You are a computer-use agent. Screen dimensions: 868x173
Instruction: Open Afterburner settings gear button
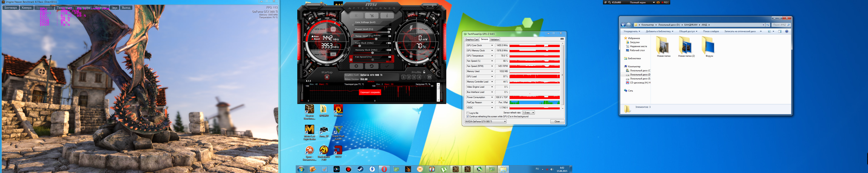pos(356,66)
